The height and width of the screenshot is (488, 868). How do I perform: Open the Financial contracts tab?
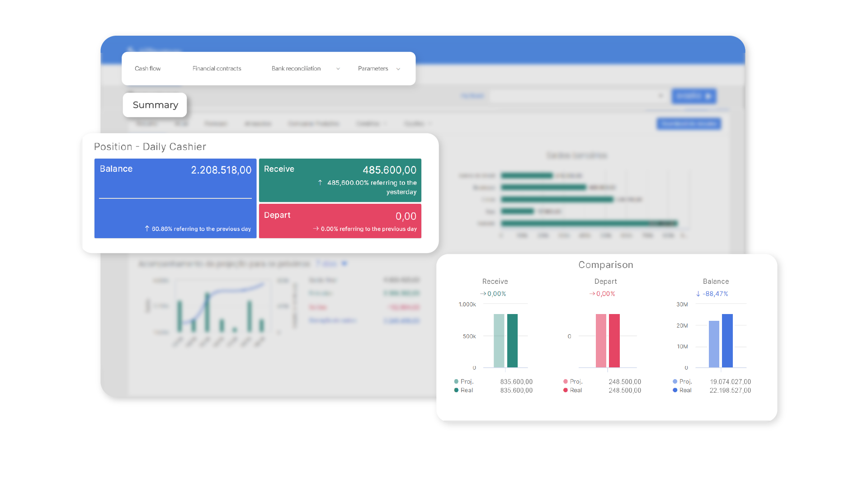(x=217, y=68)
